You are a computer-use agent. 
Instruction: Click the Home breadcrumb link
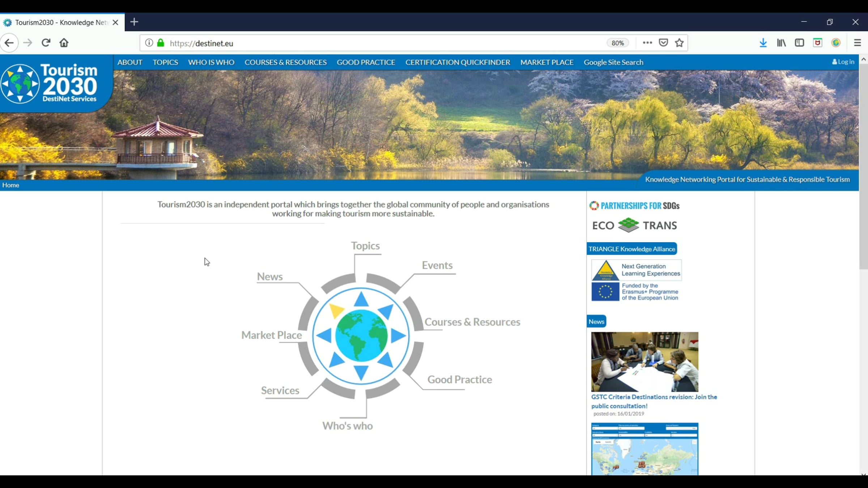point(10,185)
